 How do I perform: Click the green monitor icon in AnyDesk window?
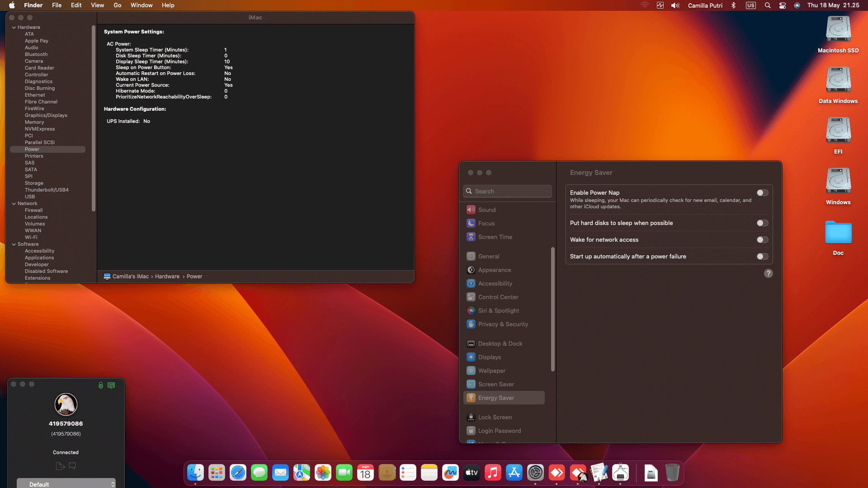[x=111, y=385]
